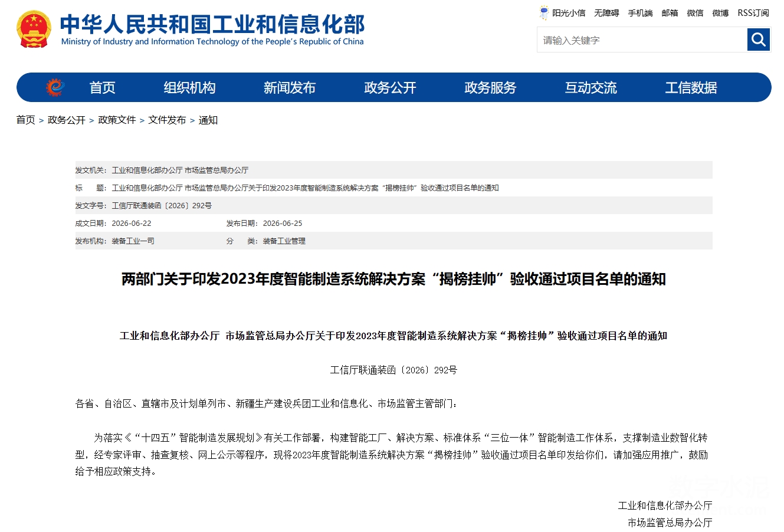Open the 邮箱 link
The height and width of the screenshot is (532, 784).
click(x=670, y=13)
